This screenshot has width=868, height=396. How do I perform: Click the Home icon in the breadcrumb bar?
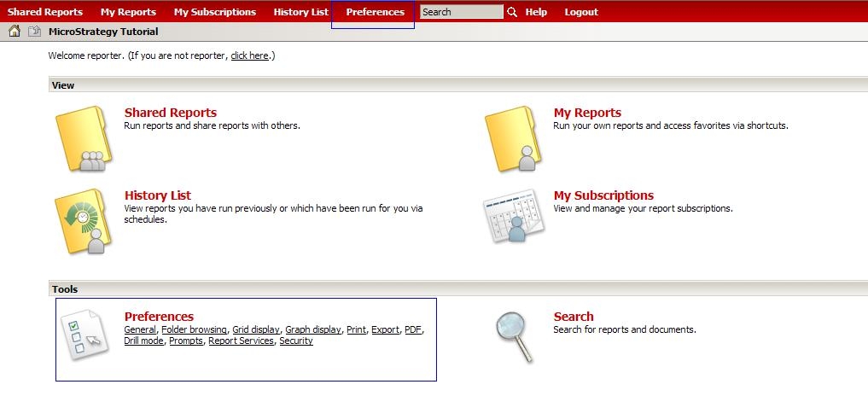tap(15, 32)
